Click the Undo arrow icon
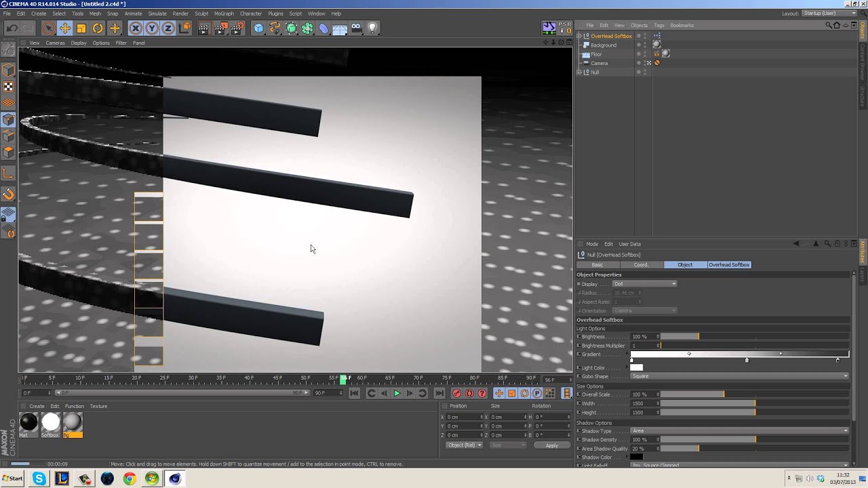This screenshot has width=868, height=488. pyautogui.click(x=12, y=28)
